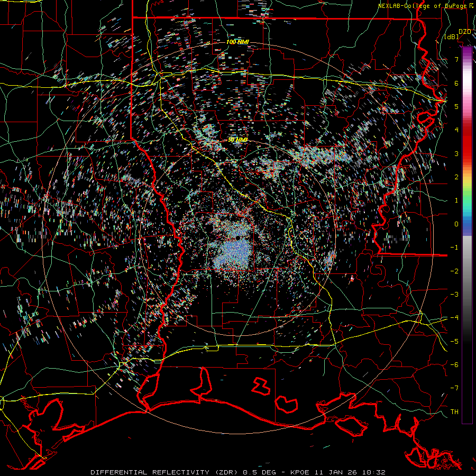Select the -3 dB scale label
The image size is (476, 476).
(454, 295)
